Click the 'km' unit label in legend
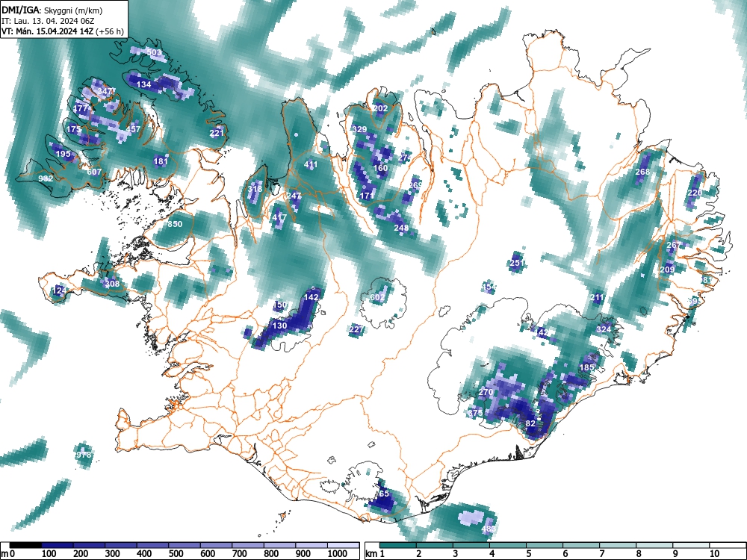This screenshot has height=560, width=747. 371,554
